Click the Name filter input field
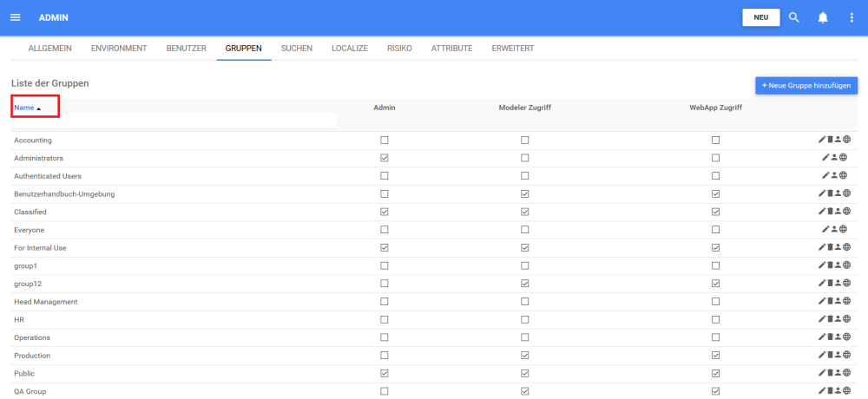 click(174, 121)
